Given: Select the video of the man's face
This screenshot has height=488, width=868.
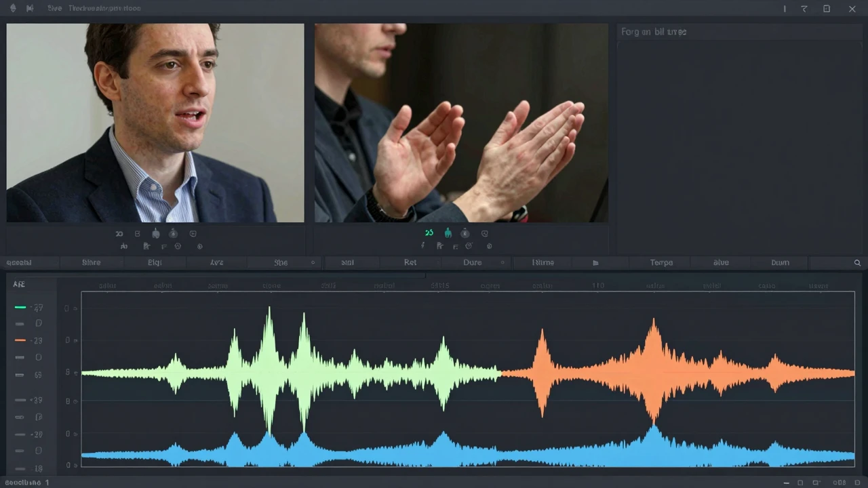Looking at the screenshot, I should 155,123.
